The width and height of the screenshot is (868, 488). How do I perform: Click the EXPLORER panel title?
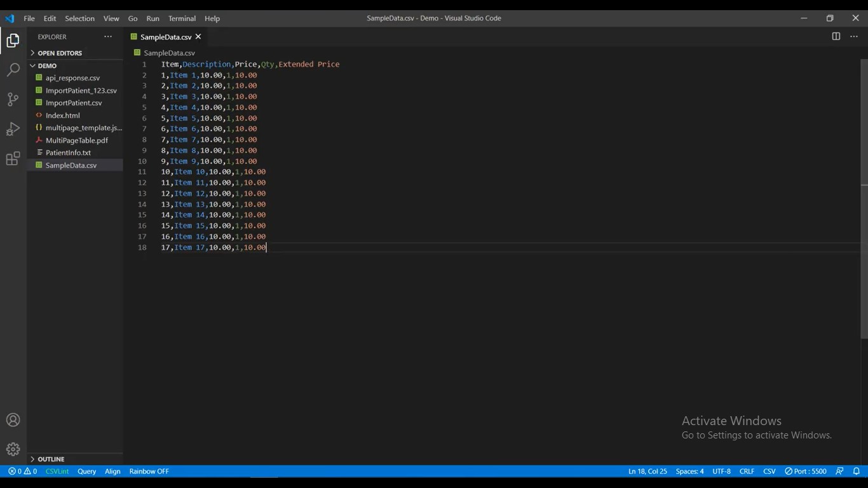coord(52,37)
